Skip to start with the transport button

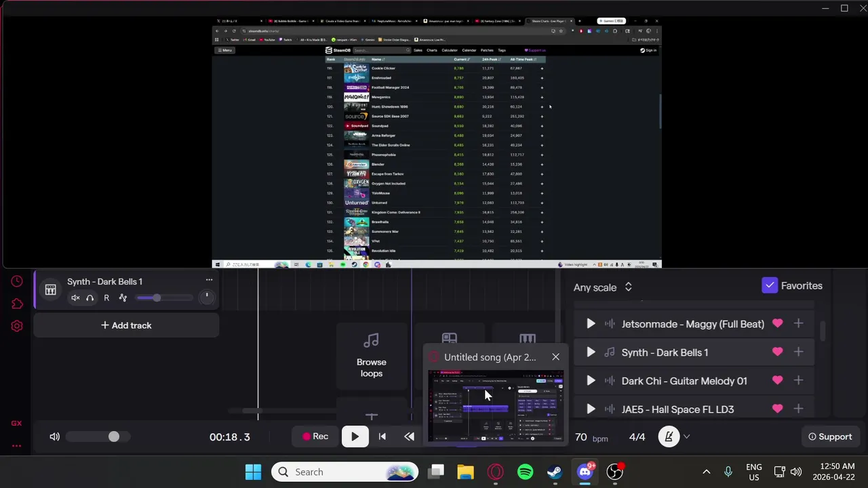(382, 436)
